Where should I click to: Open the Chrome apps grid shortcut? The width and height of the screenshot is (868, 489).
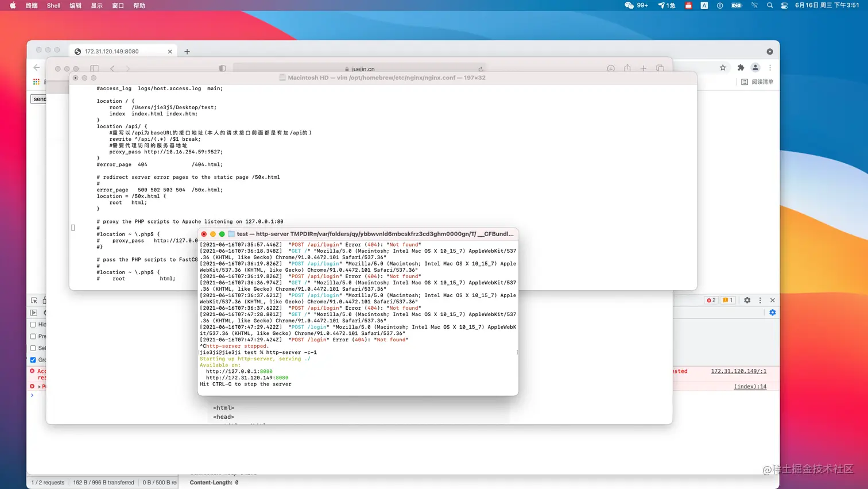click(36, 82)
